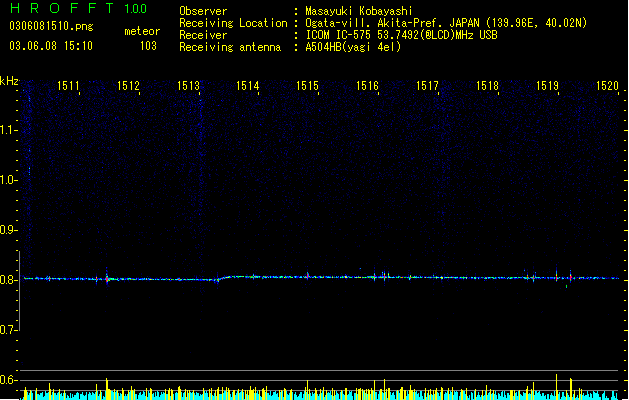This screenshot has height=400, width=629.
Task: Click the 1515 time axis marker
Action: [x=307, y=86]
